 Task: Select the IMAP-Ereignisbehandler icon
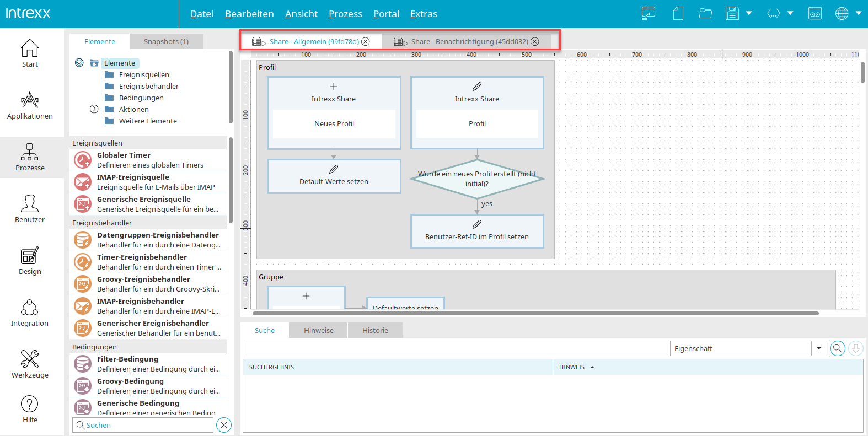pyautogui.click(x=83, y=306)
